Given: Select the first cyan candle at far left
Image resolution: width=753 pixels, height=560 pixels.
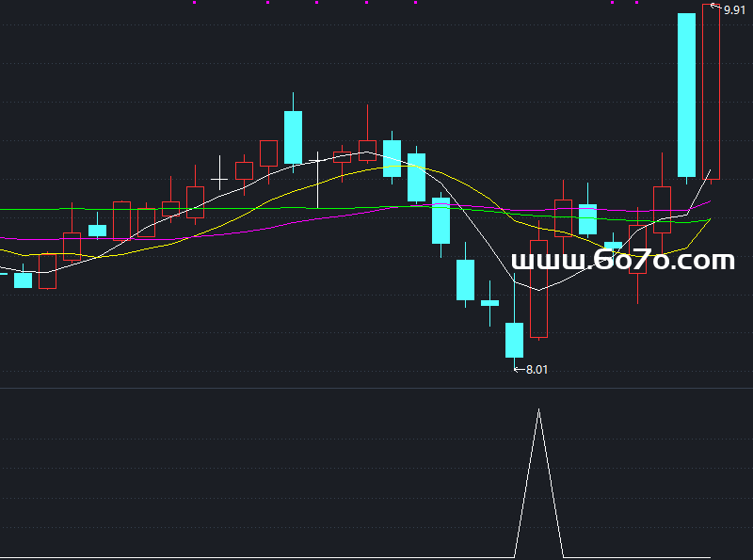Looking at the screenshot, I should pyautogui.click(x=23, y=280).
